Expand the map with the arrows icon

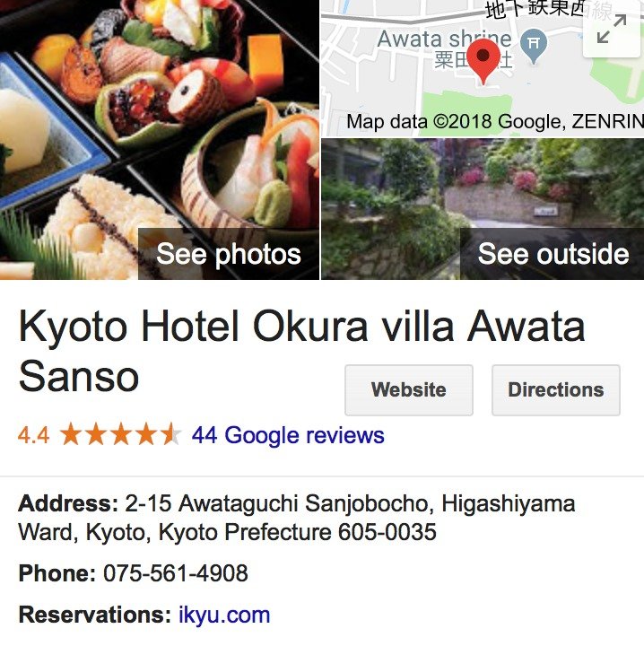[x=612, y=29]
